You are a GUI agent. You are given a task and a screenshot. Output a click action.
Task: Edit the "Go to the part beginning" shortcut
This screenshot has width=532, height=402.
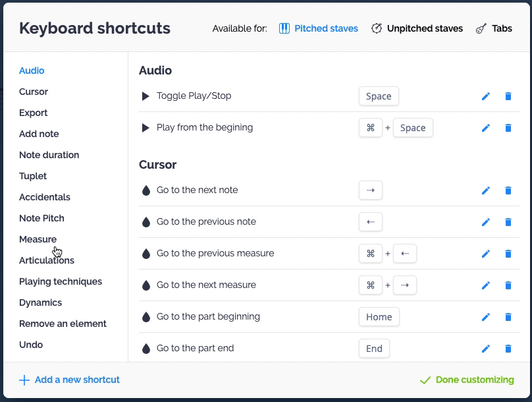(485, 317)
